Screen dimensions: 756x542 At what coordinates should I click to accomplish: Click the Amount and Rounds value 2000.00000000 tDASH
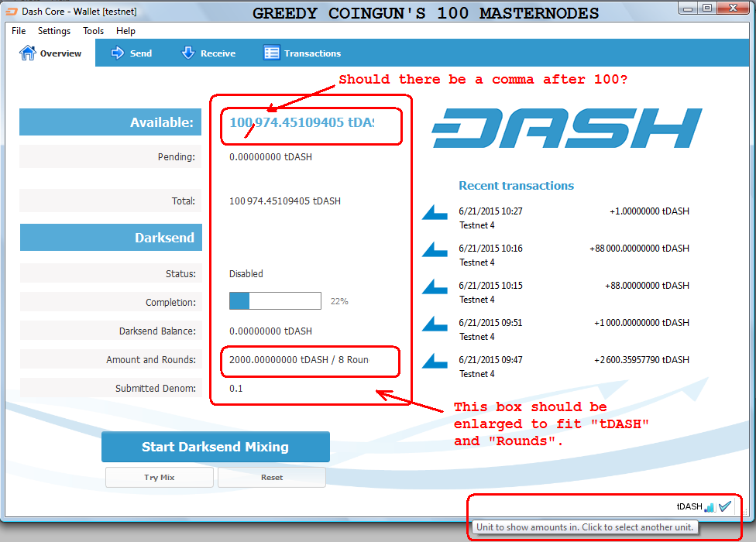(299, 360)
